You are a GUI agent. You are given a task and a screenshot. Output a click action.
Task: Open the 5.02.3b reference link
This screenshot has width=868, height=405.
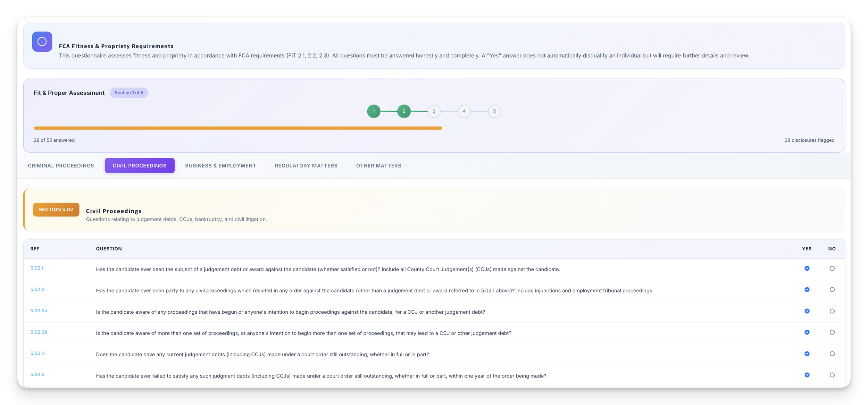click(39, 332)
